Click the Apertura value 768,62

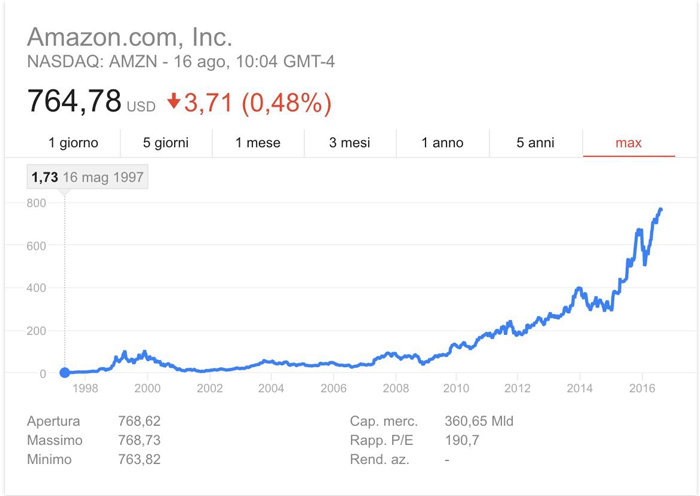coord(139,421)
